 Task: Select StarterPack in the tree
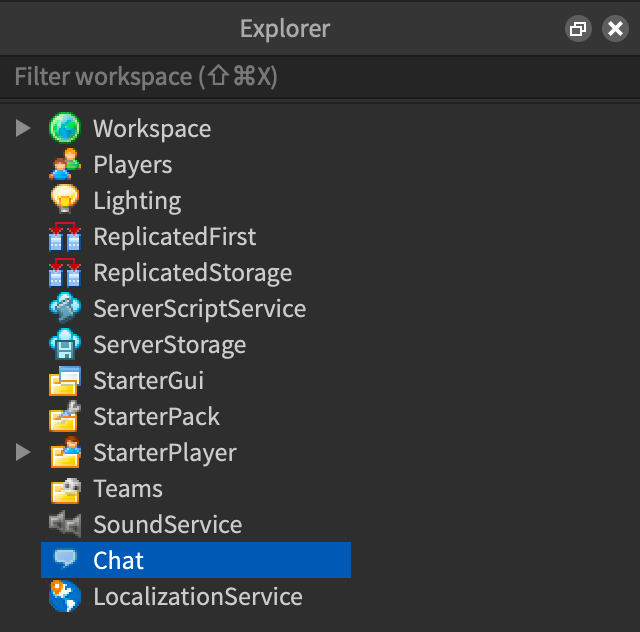coord(156,417)
